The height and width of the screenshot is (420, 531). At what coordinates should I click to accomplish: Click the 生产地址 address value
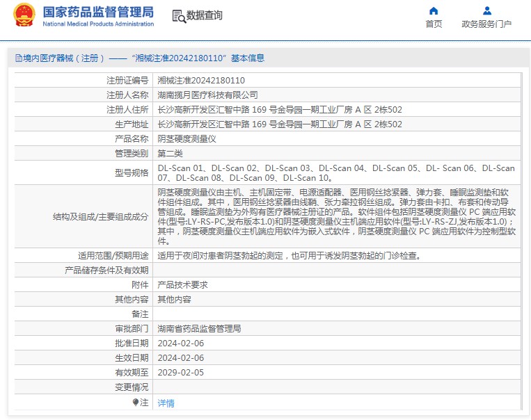point(280,124)
